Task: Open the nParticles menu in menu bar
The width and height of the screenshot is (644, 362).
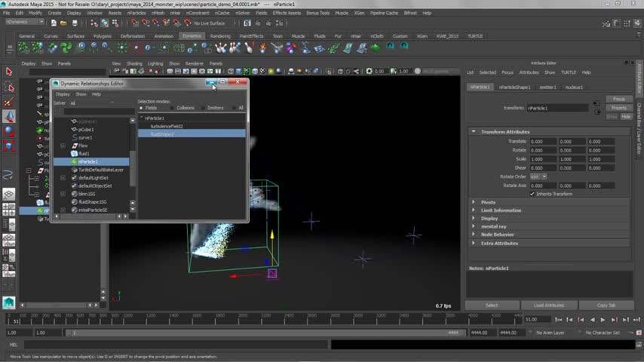Action: tap(136, 13)
